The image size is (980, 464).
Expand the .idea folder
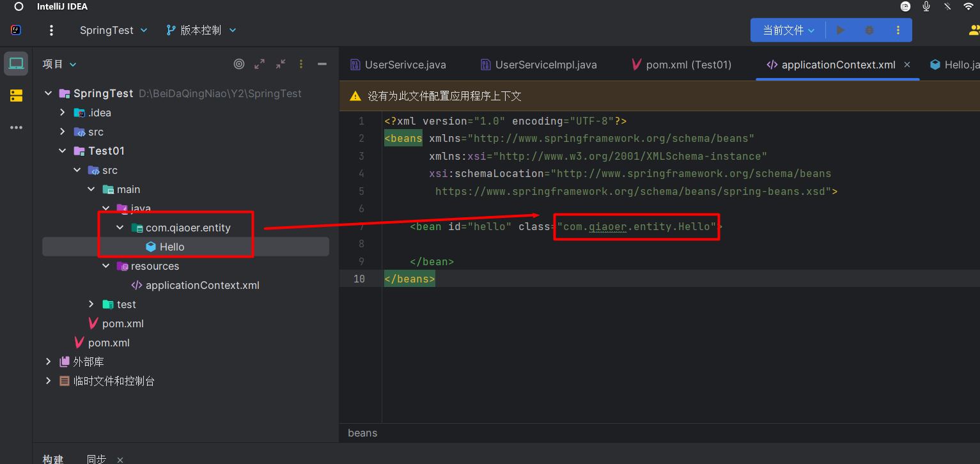62,112
